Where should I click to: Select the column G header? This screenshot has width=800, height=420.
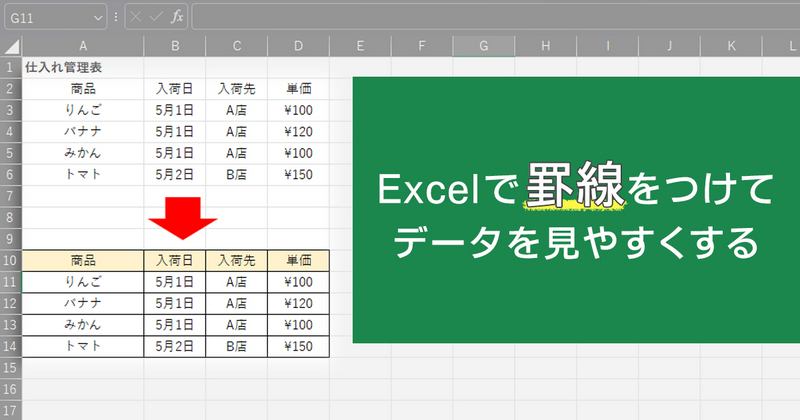[x=483, y=46]
